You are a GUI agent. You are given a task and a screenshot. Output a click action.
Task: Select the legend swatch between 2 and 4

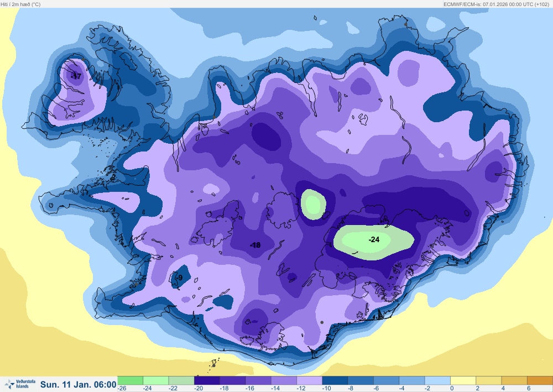488,380
